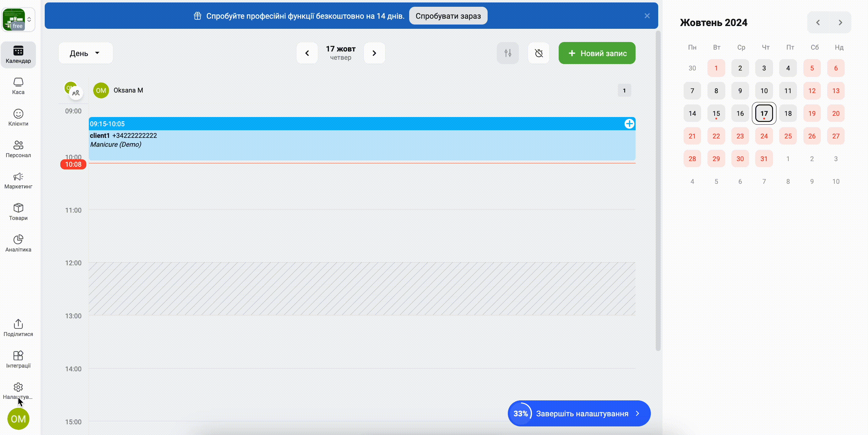Click the main calendar vertical scrollbar

[658, 191]
